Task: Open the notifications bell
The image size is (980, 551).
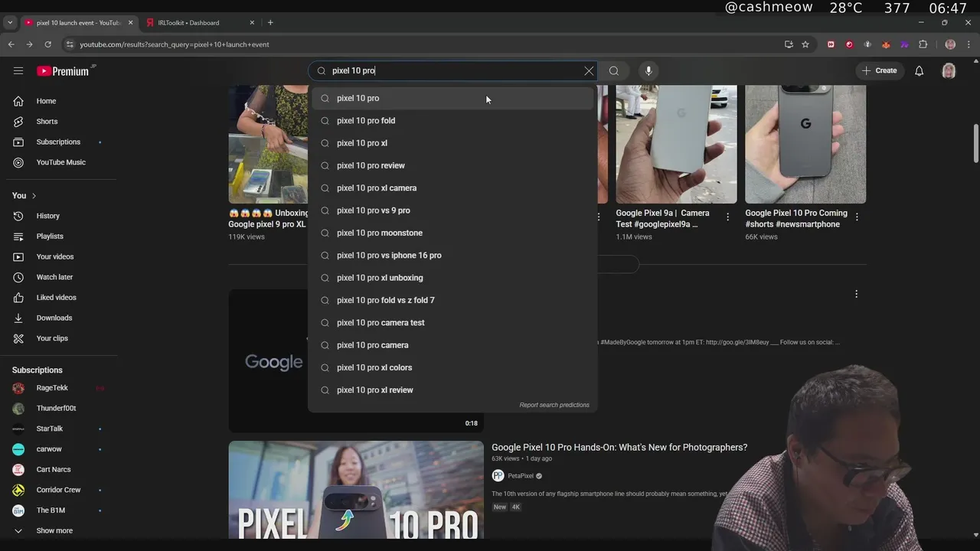Action: pos(920,70)
